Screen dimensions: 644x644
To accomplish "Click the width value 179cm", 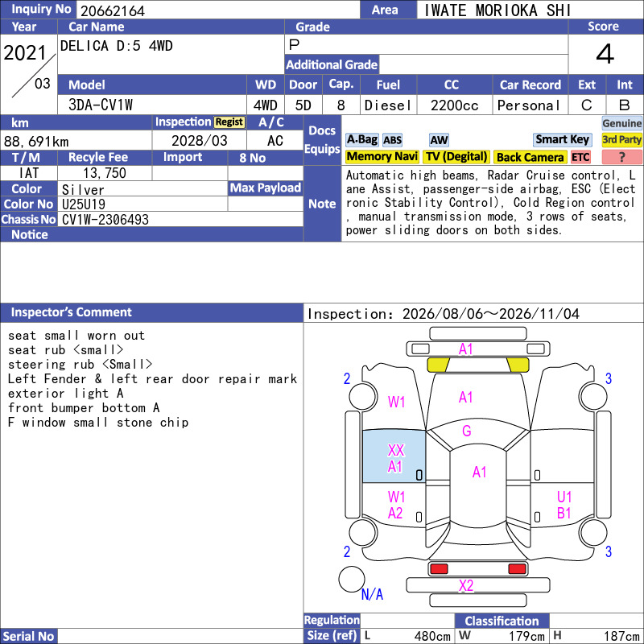I will 526,636.
